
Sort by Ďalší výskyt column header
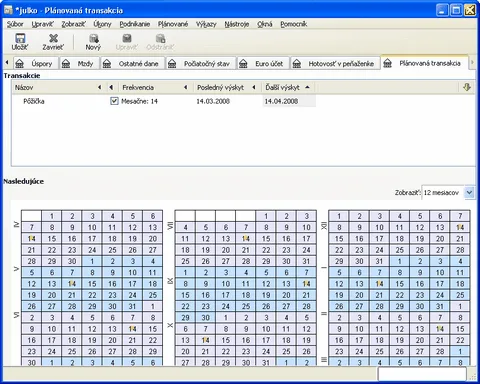pyautogui.click(x=282, y=87)
